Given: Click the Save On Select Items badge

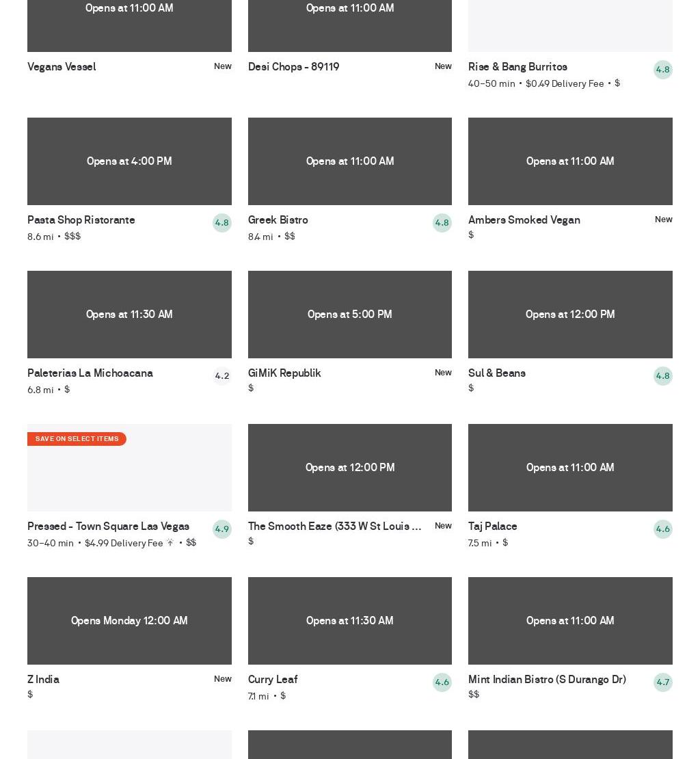Looking at the screenshot, I should coord(77,439).
